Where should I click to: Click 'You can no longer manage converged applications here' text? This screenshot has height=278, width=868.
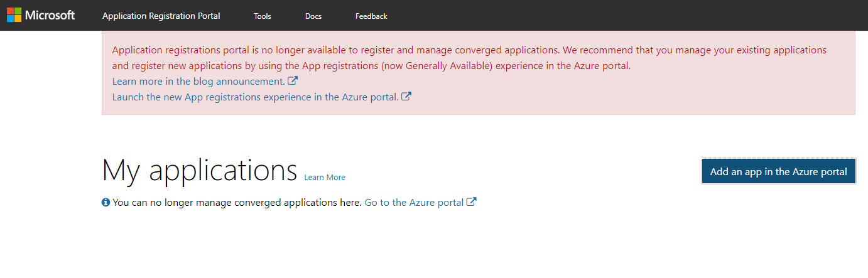click(237, 203)
